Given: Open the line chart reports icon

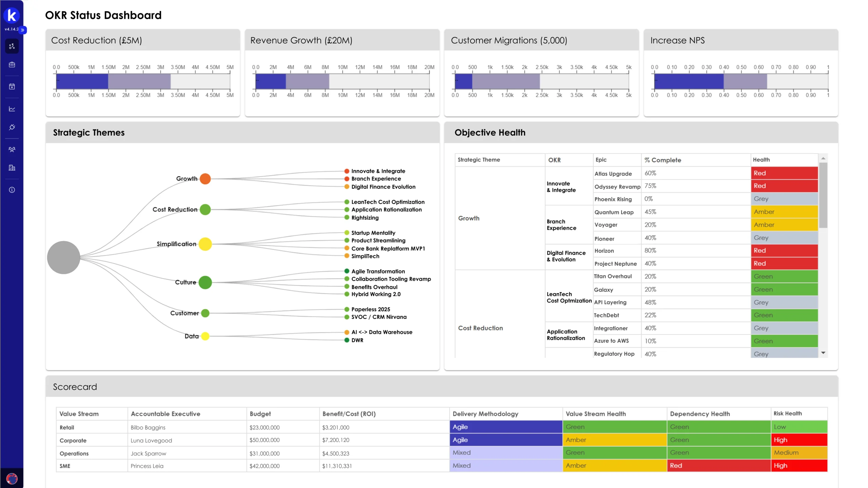Looking at the screenshot, I should tap(12, 109).
